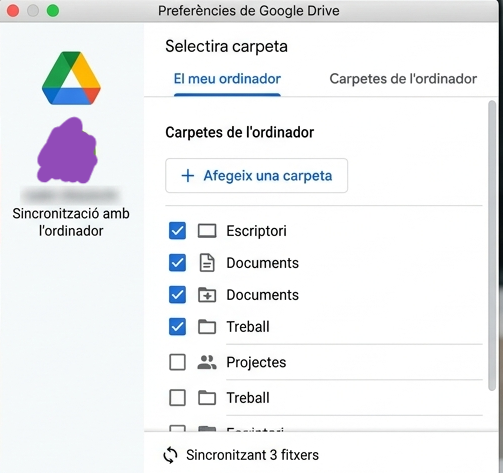This screenshot has width=503, height=473.
Task: Enable the Projectes checkbox
Action: tap(177, 362)
